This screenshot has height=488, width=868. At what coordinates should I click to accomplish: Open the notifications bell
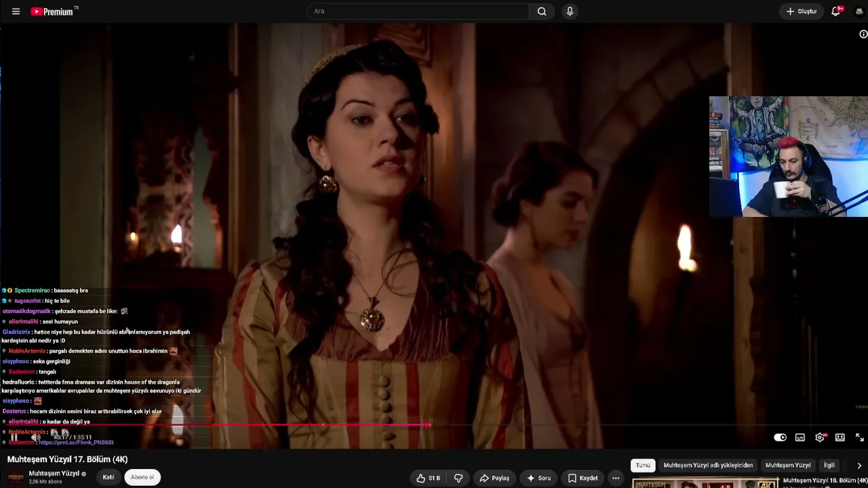(836, 12)
